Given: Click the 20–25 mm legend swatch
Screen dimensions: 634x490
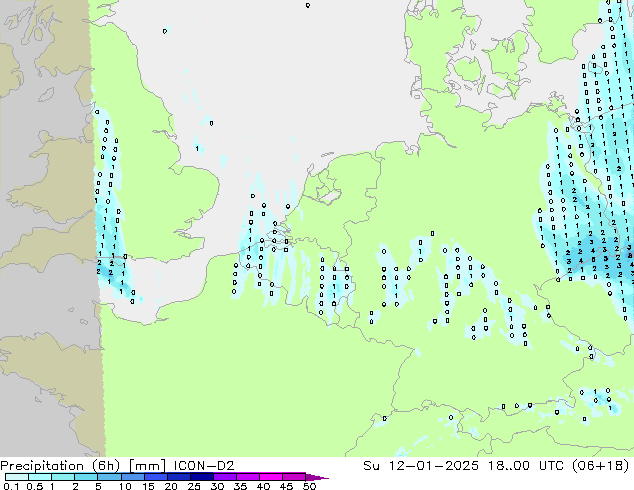Looking at the screenshot, I should pyautogui.click(x=178, y=477).
